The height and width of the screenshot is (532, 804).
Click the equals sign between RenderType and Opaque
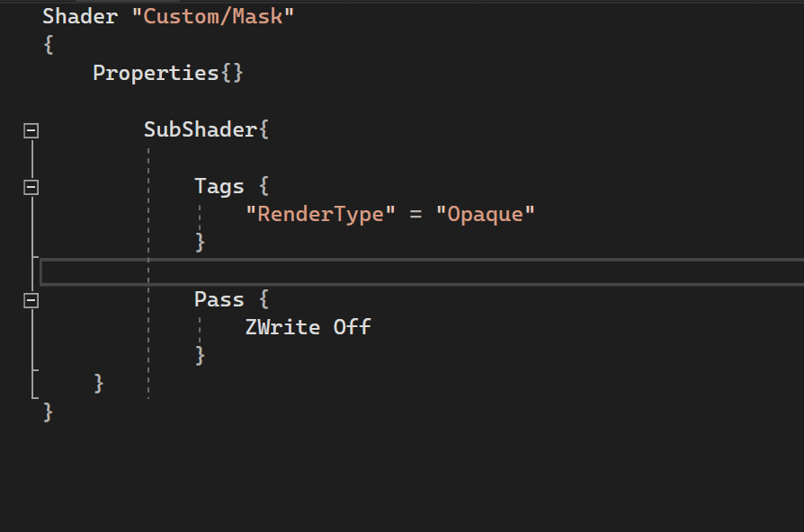(415, 214)
